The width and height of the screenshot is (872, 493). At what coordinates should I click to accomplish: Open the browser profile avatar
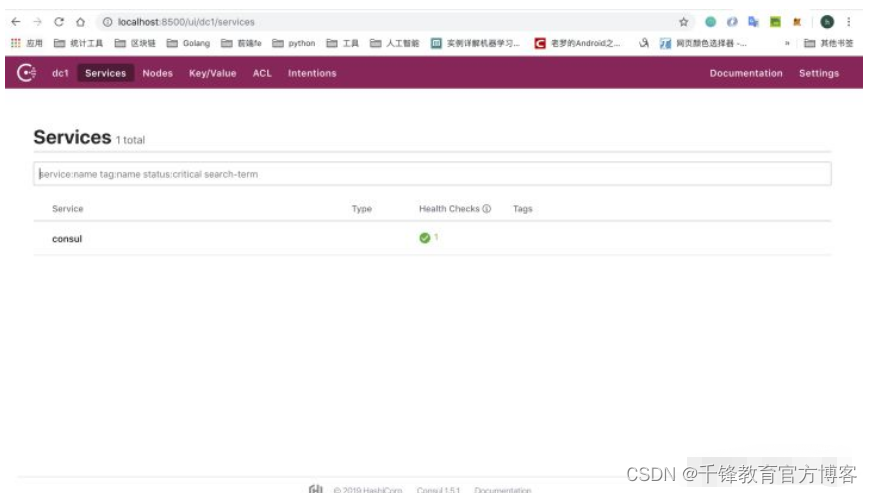[x=827, y=22]
